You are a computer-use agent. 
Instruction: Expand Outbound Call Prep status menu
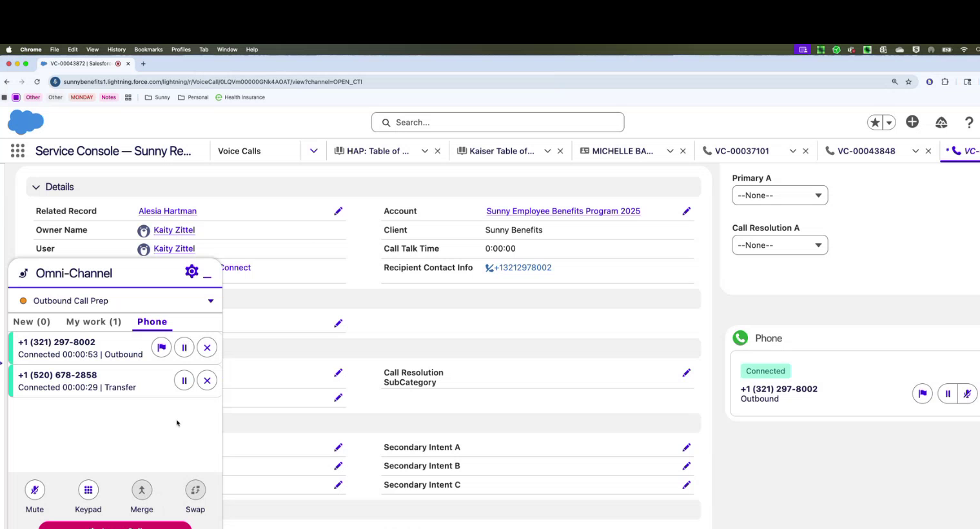(210, 301)
